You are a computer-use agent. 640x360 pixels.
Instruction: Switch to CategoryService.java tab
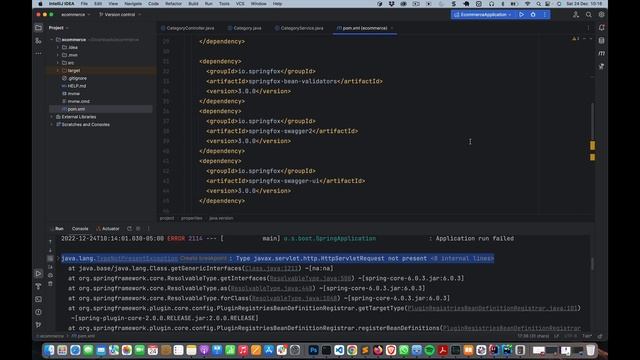[299, 28]
